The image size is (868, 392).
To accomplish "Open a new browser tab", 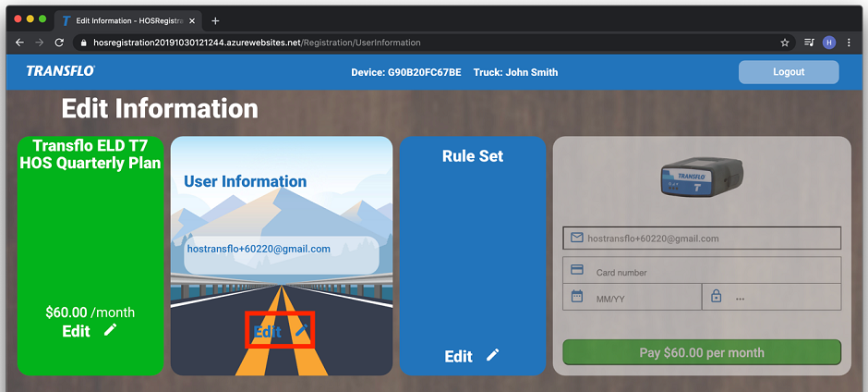I will [x=215, y=20].
